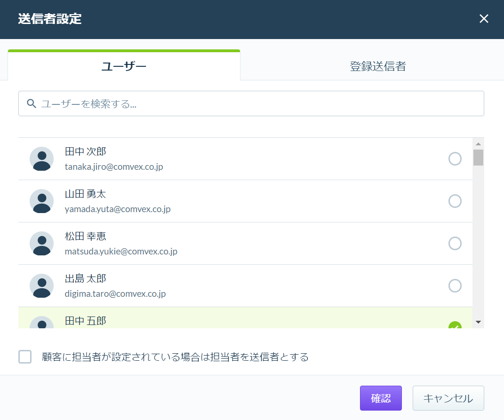Screen dimensions: 504x420
Task: Click the avatar icon for 松田 幸恵
Action: [x=42, y=244]
